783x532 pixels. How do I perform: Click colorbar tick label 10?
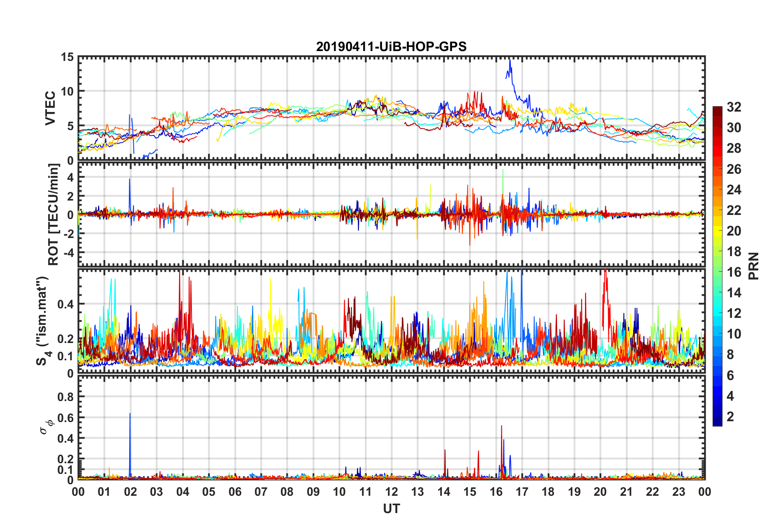click(x=734, y=334)
